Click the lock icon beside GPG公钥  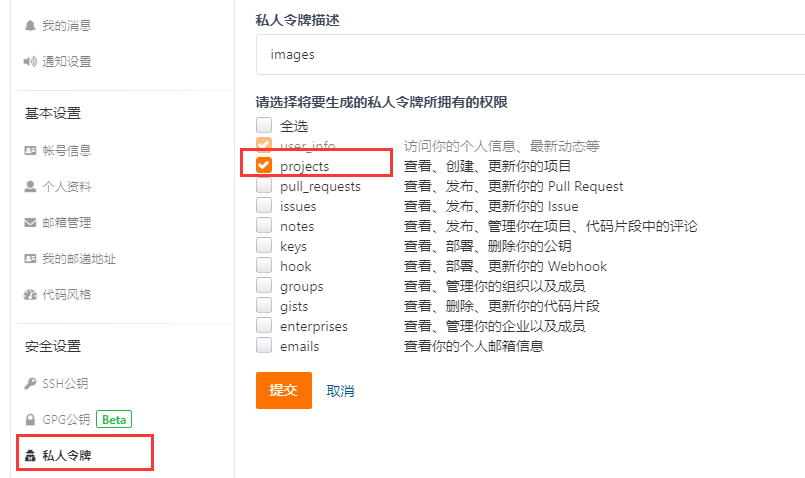click(30, 419)
